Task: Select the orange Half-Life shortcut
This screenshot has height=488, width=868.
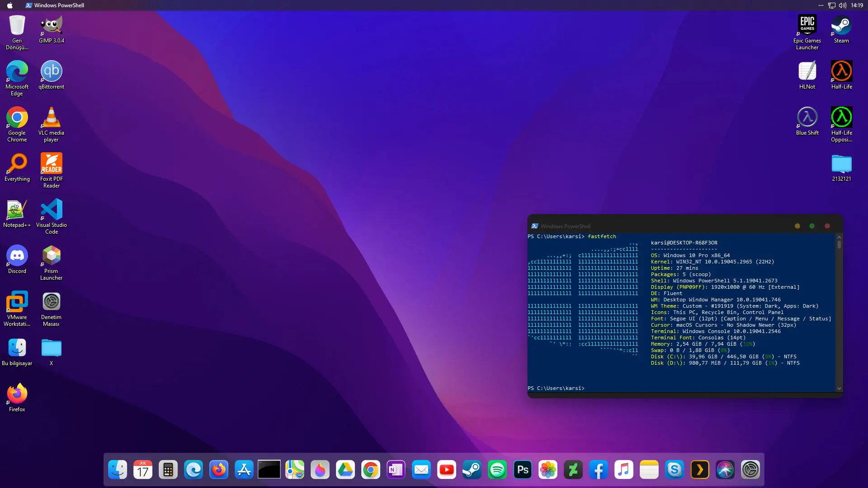Action: pyautogui.click(x=842, y=75)
